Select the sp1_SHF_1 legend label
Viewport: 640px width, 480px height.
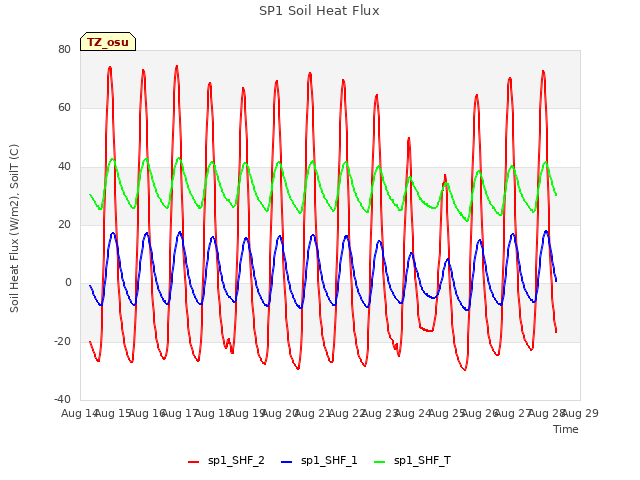pyautogui.click(x=329, y=461)
